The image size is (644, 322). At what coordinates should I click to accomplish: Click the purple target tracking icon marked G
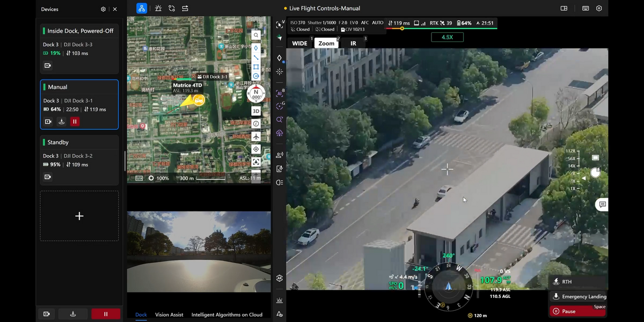point(279,106)
